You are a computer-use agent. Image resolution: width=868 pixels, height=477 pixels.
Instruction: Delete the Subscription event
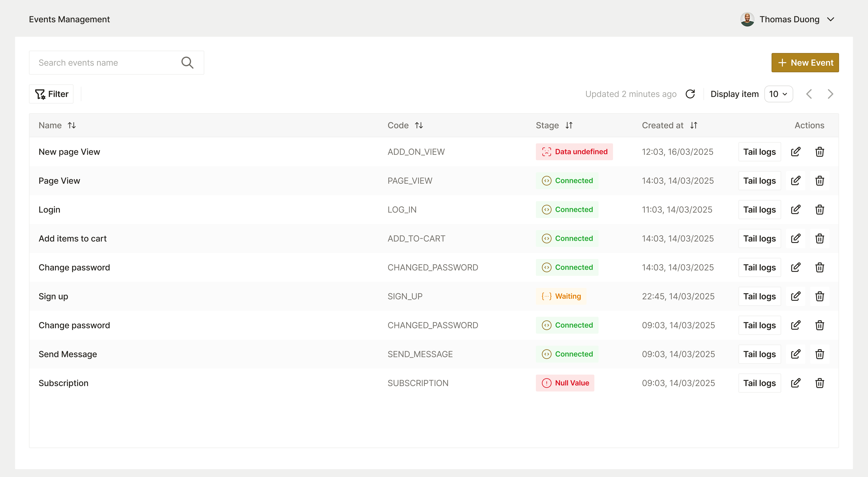coord(820,383)
